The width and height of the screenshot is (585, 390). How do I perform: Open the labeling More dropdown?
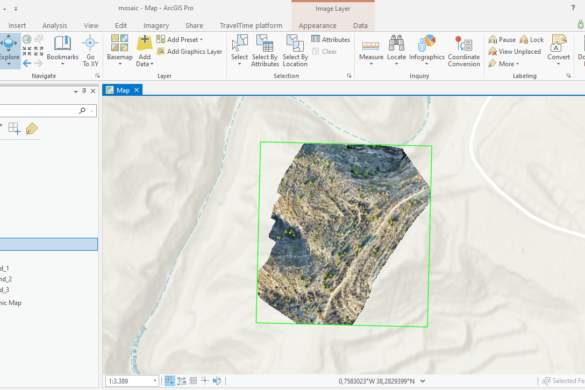point(504,64)
